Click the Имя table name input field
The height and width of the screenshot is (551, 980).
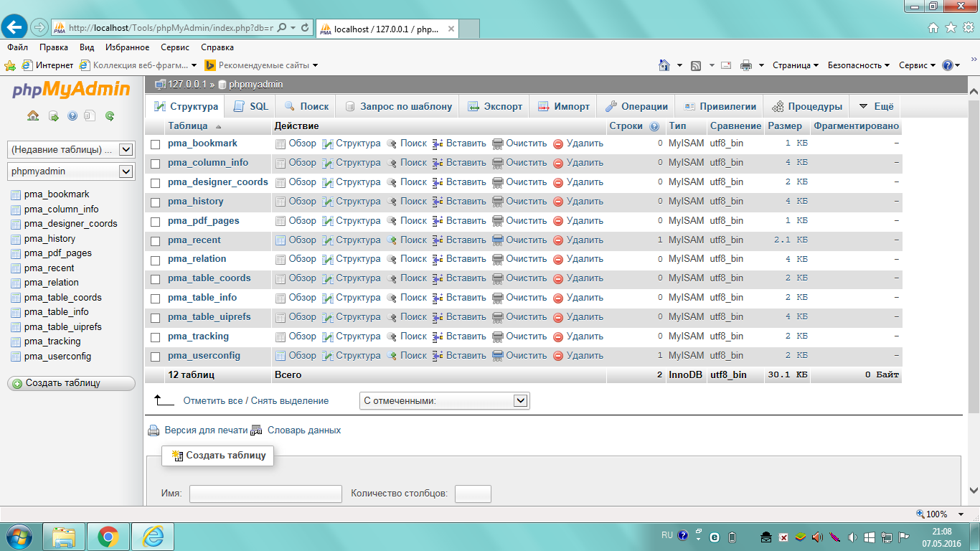(x=265, y=494)
